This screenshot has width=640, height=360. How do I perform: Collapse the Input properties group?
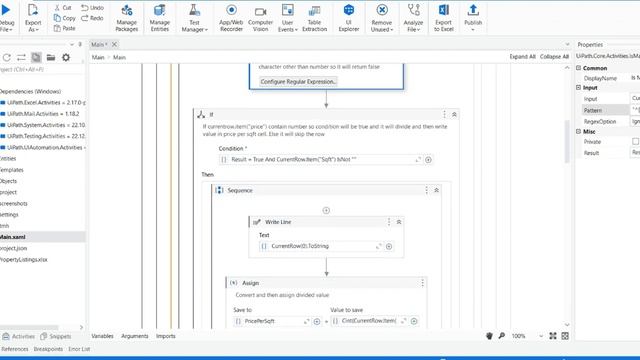click(x=578, y=87)
